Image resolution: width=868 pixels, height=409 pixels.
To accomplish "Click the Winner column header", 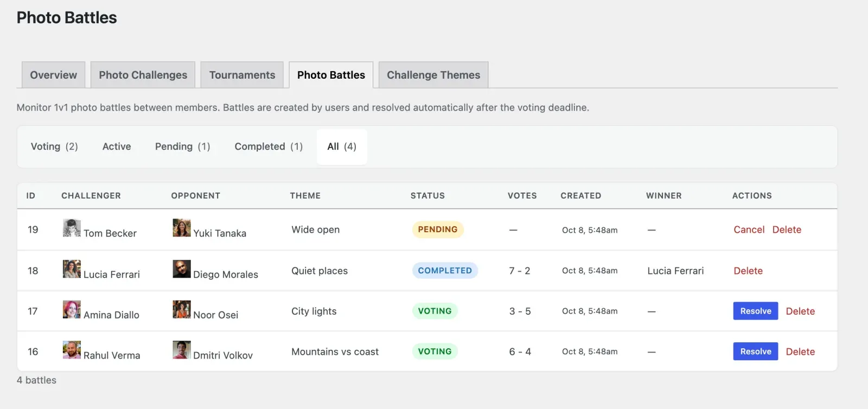I will (664, 196).
